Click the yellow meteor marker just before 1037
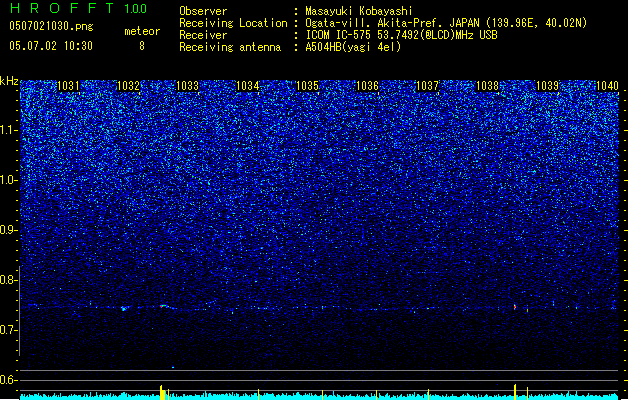The image size is (629, 400). point(428,394)
